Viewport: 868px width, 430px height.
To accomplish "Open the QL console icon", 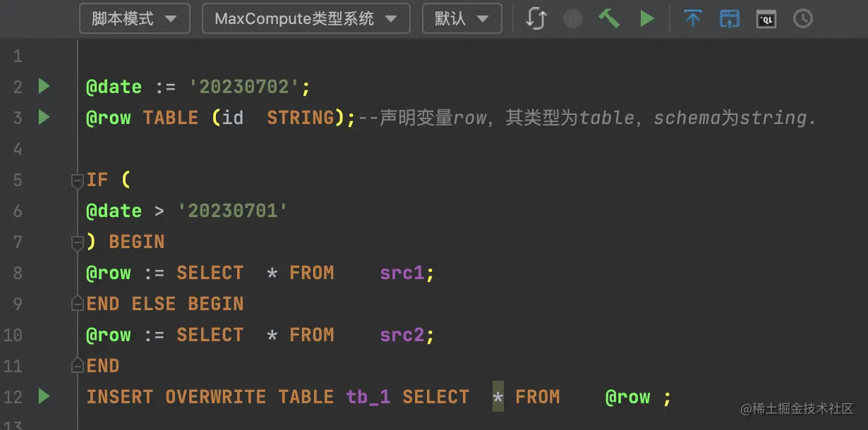I will pos(766,19).
